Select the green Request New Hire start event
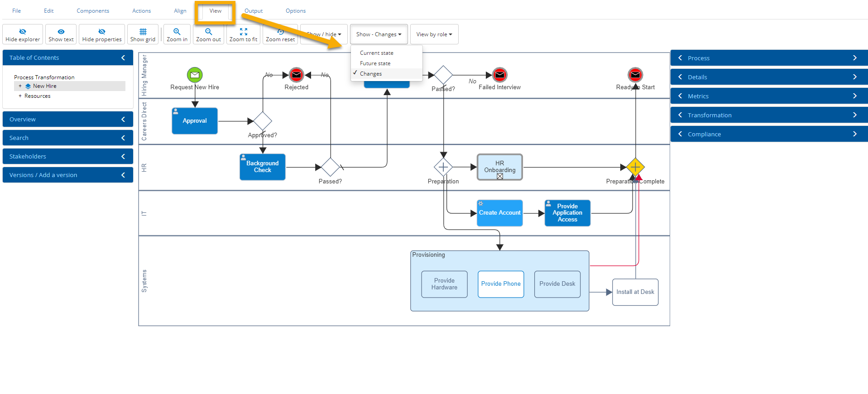This screenshot has height=394, width=868. (x=195, y=75)
